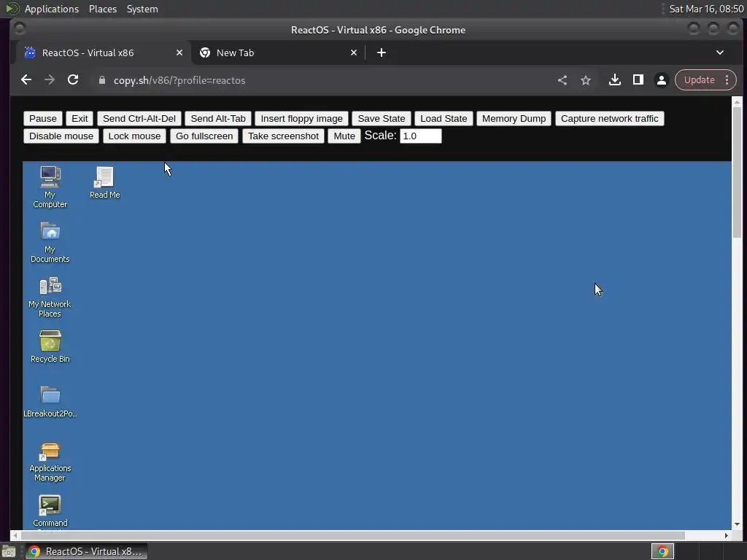The height and width of the screenshot is (560, 747).
Task: Close the New Tab tab
Action: tap(354, 52)
